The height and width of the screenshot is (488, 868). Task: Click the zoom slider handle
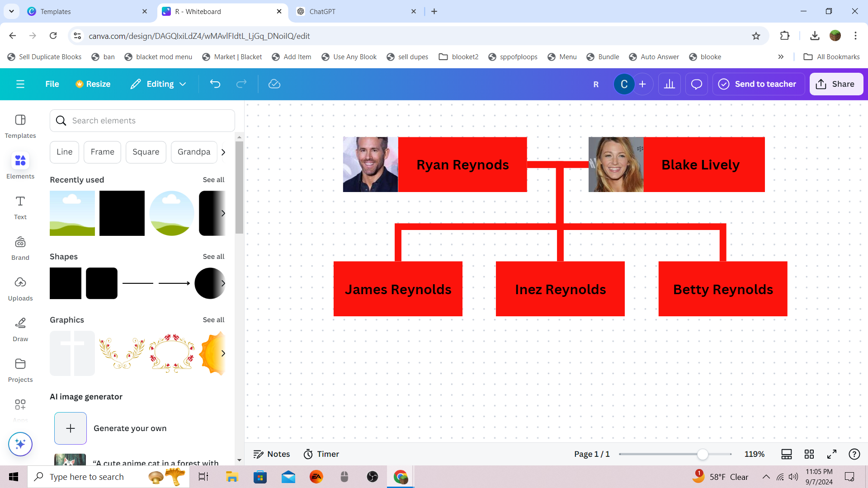pyautogui.click(x=703, y=454)
